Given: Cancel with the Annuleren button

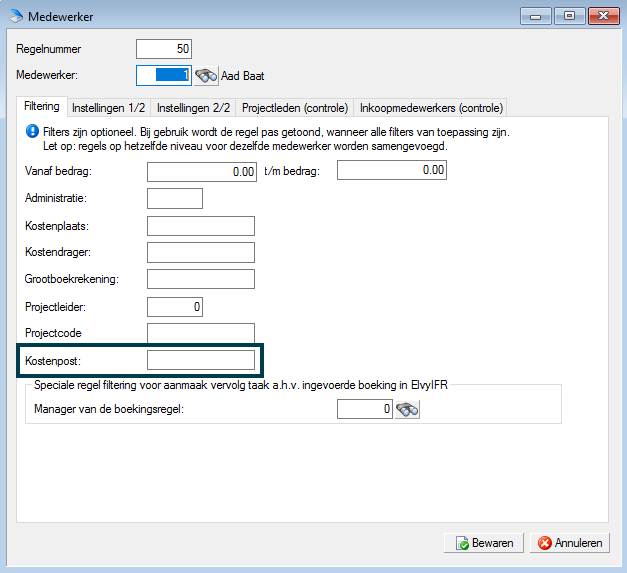Looking at the screenshot, I should (570, 543).
